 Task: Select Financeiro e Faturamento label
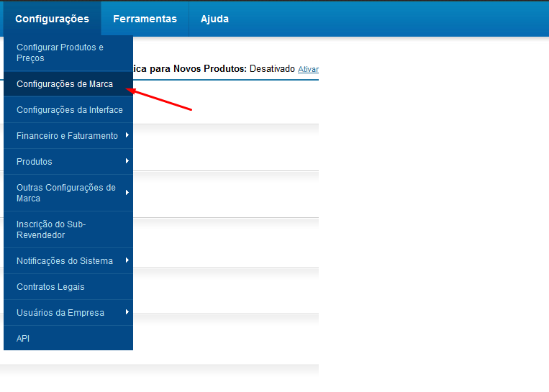(67, 136)
